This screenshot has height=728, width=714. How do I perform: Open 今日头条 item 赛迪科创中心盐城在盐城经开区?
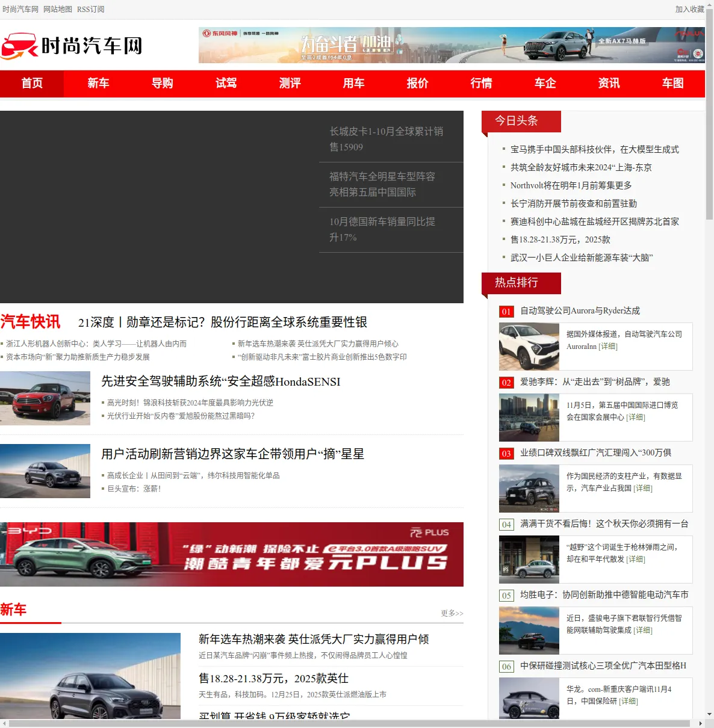[x=595, y=222]
